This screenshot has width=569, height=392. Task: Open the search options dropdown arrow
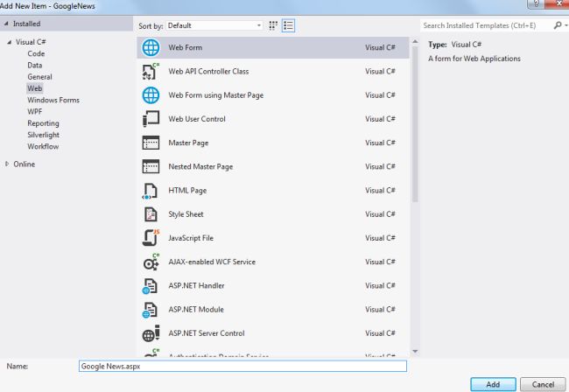click(x=565, y=25)
